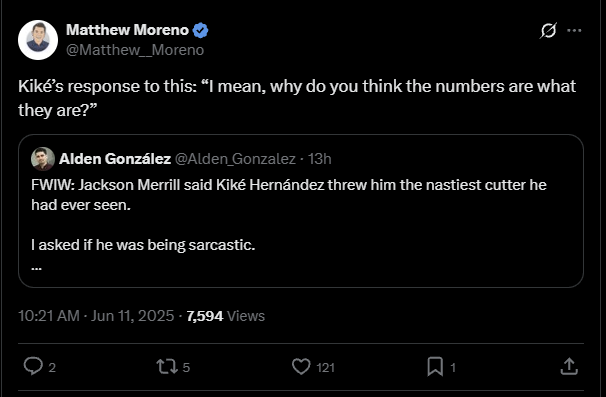Like the tweet with the heart icon
Viewport: 606px width, 397px height.
tap(301, 366)
